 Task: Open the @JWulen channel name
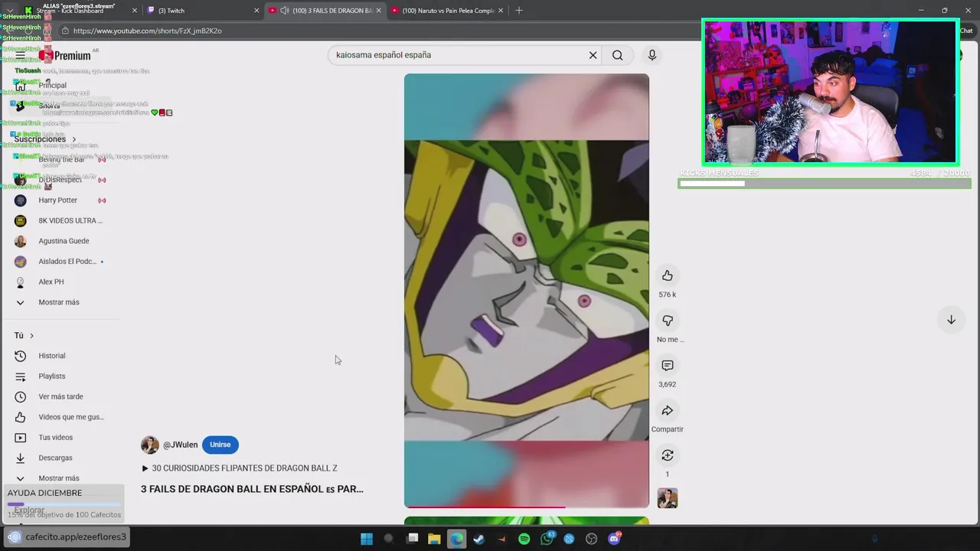[181, 445]
